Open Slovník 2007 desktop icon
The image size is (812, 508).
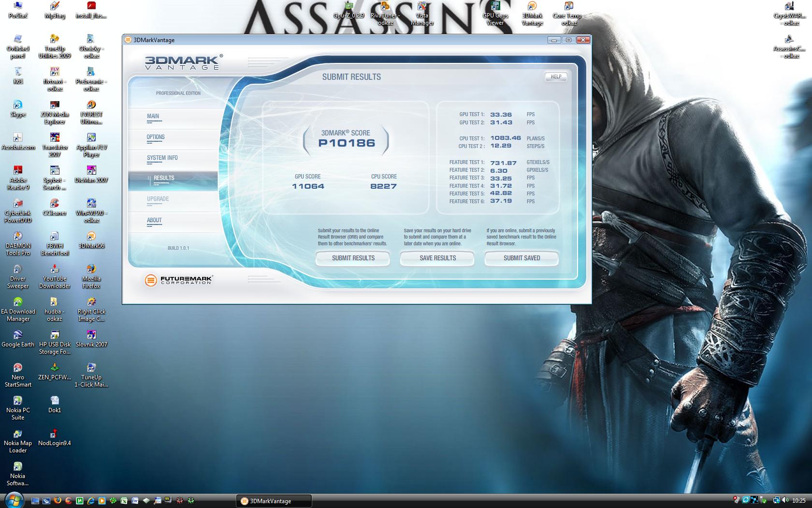91,339
